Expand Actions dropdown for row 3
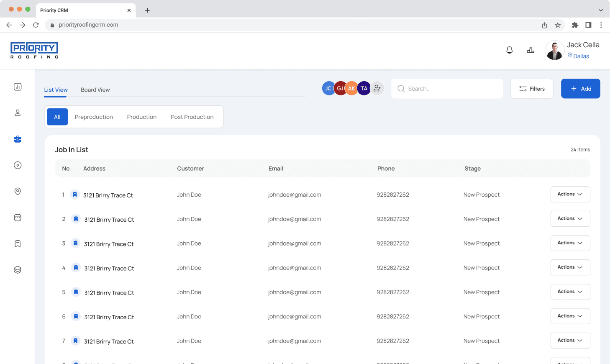Viewport: 610px width, 364px height. click(570, 243)
